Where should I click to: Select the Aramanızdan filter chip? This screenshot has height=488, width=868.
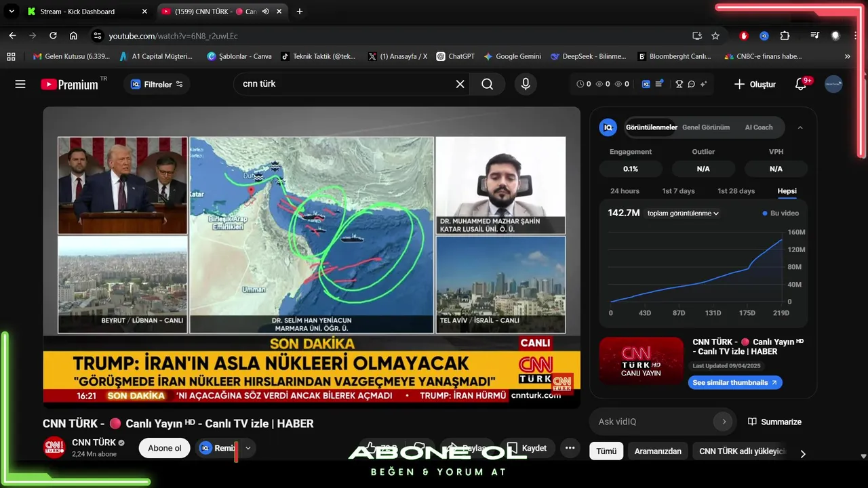658,451
